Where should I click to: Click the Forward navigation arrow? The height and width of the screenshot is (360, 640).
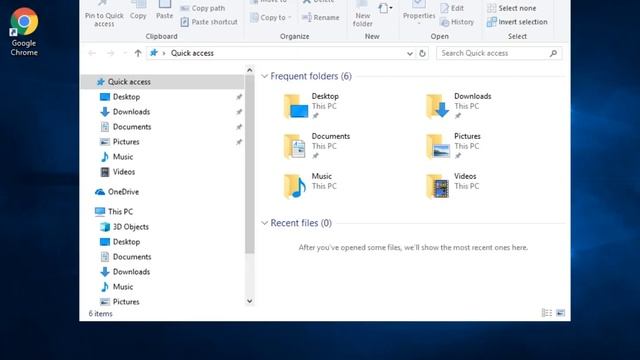[110, 53]
